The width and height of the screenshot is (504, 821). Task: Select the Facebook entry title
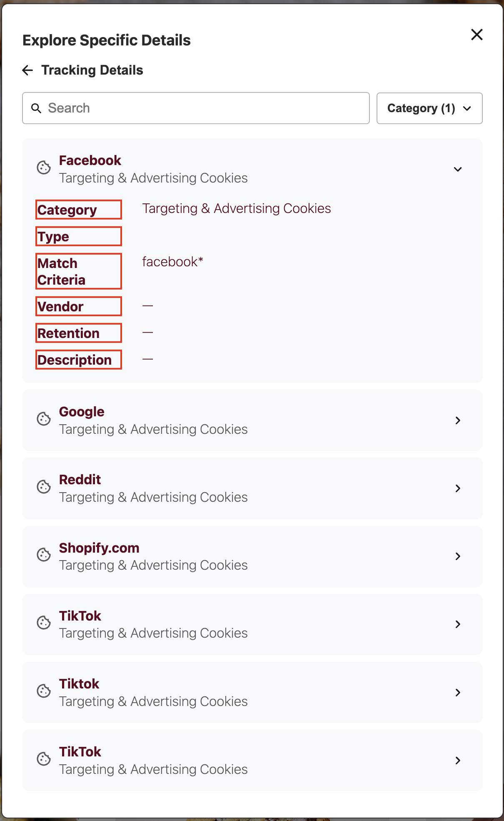90,160
